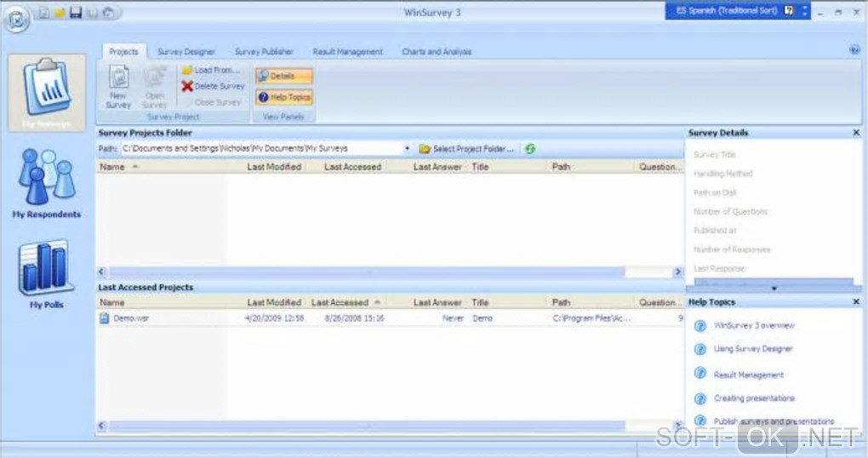
Task: Click folder list horizontal scrollbar right arrow
Action: click(x=677, y=272)
